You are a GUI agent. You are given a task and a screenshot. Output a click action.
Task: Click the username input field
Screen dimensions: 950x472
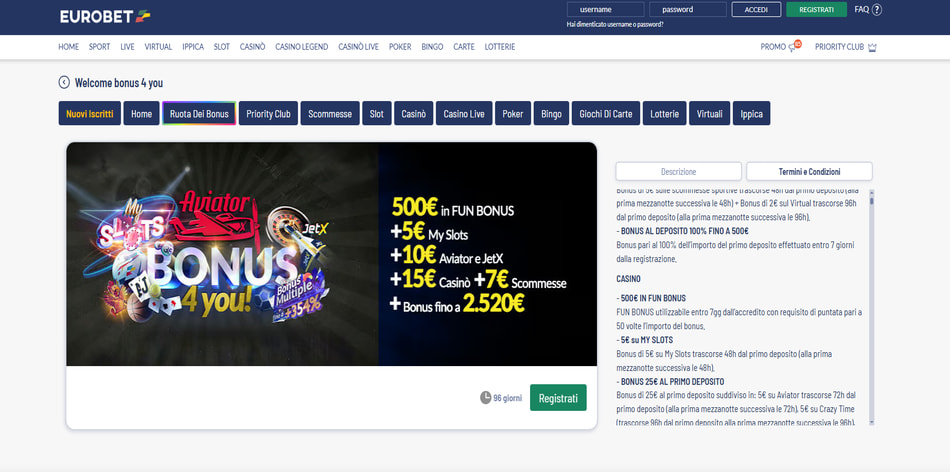click(x=605, y=10)
